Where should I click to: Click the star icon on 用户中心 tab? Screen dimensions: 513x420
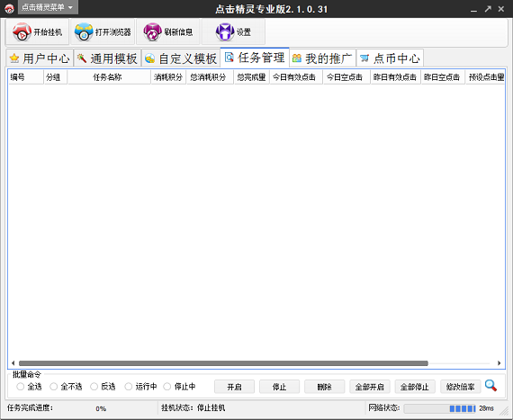click(x=14, y=58)
